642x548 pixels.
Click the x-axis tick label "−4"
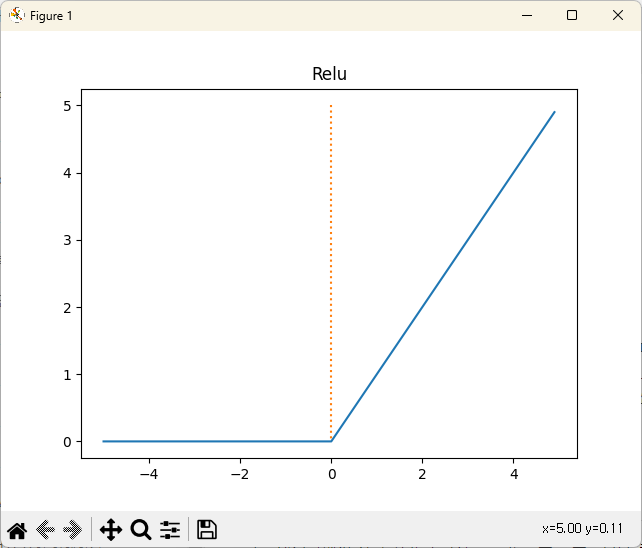149,474
